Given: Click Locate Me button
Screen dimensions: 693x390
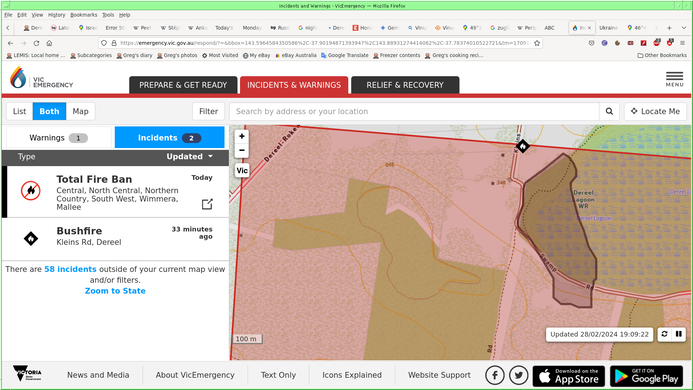Looking at the screenshot, I should click(655, 111).
